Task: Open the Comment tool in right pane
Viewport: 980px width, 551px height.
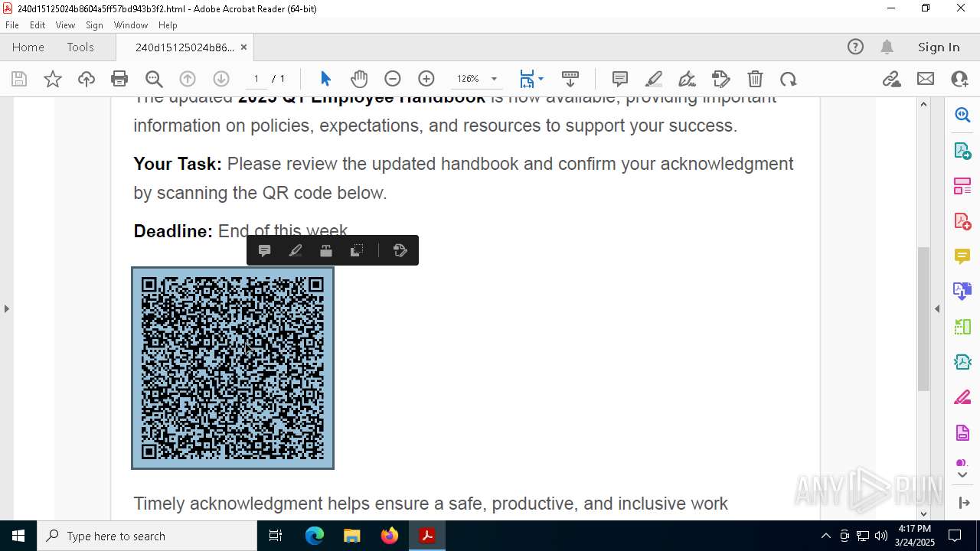Action: click(962, 256)
